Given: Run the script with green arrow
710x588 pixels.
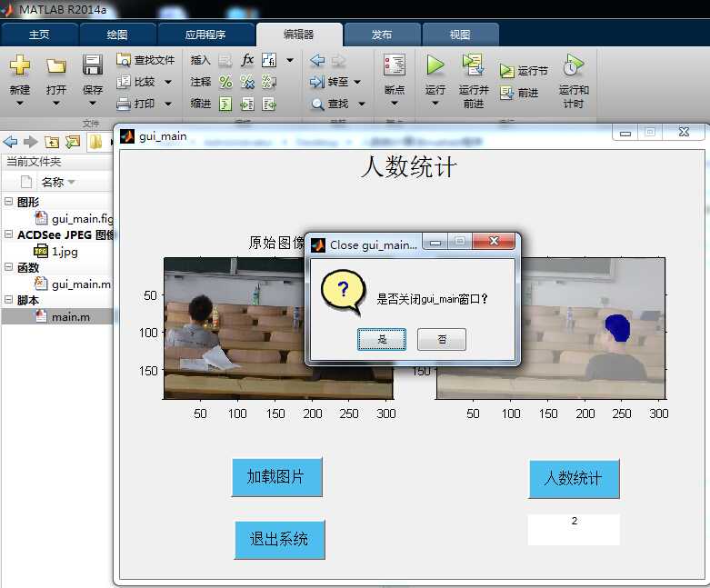Looking at the screenshot, I should click(x=435, y=65).
